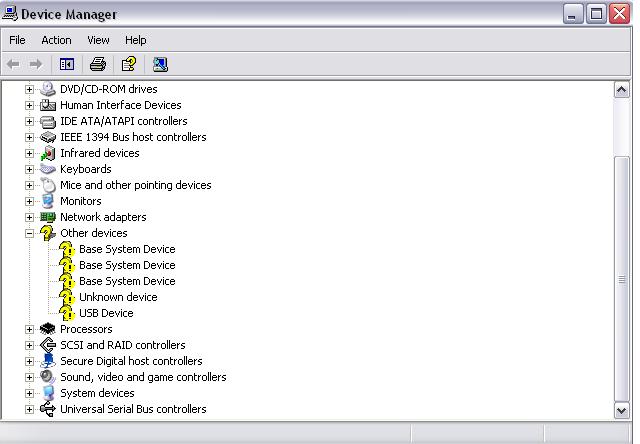Click the Scan for hardware changes icon
This screenshot has width=640, height=444.
(x=160, y=64)
